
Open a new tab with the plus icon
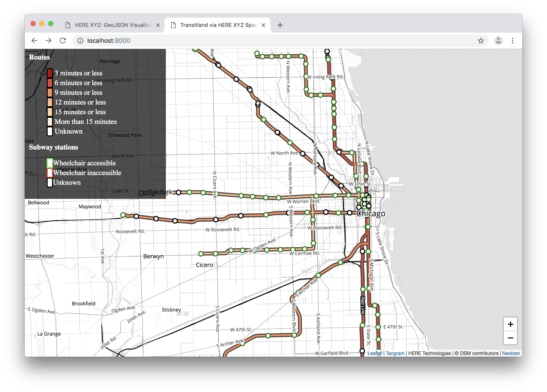(280, 25)
